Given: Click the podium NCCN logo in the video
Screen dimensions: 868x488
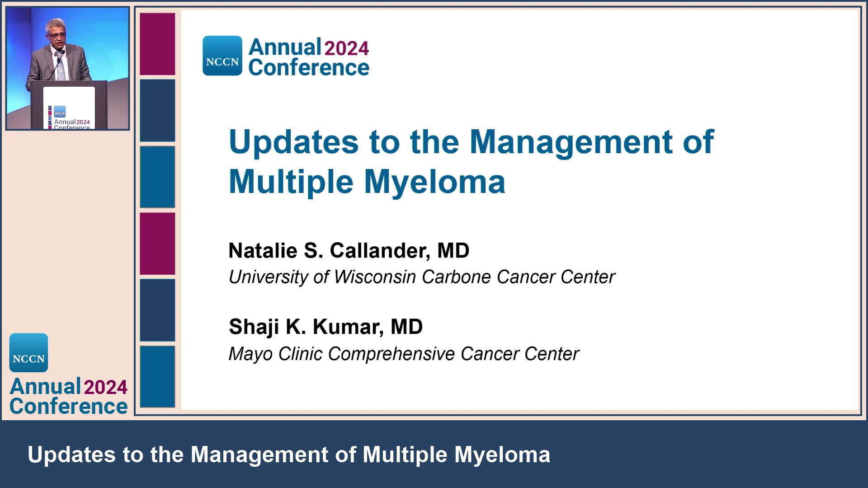Looking at the screenshot, I should (60, 112).
